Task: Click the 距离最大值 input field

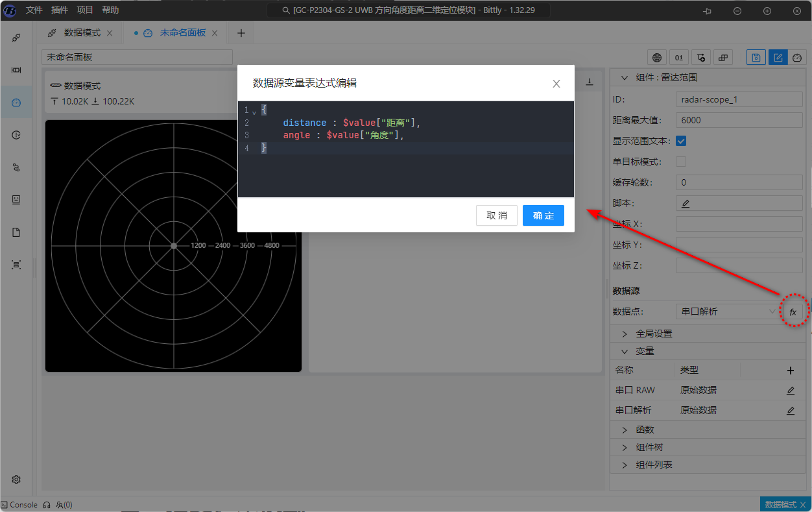Action: click(x=739, y=120)
